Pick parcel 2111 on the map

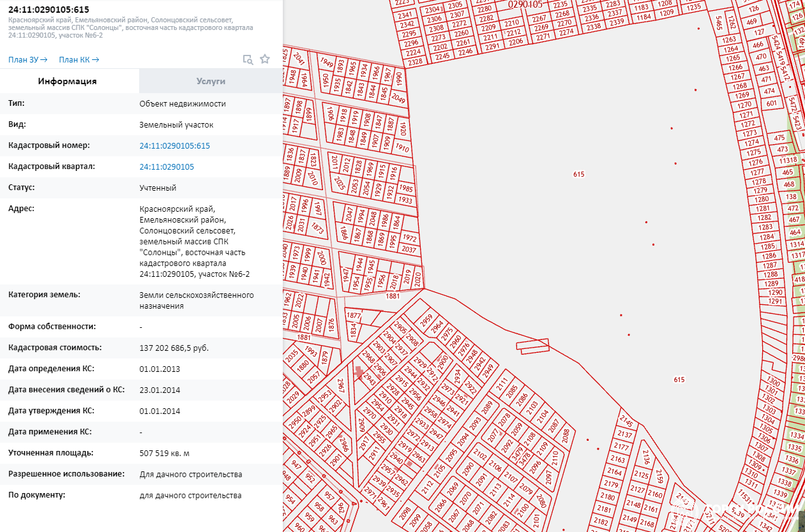coord(502,386)
